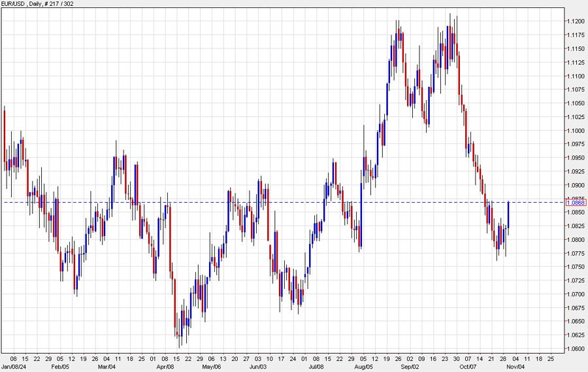Select the 1.0850 price level label
588x372 pixels.
[x=576, y=212]
